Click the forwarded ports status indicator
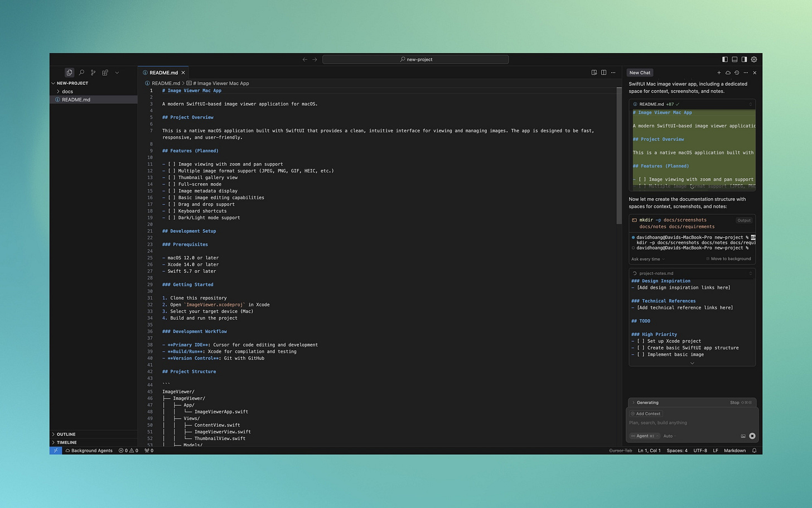812x508 pixels. (149, 451)
